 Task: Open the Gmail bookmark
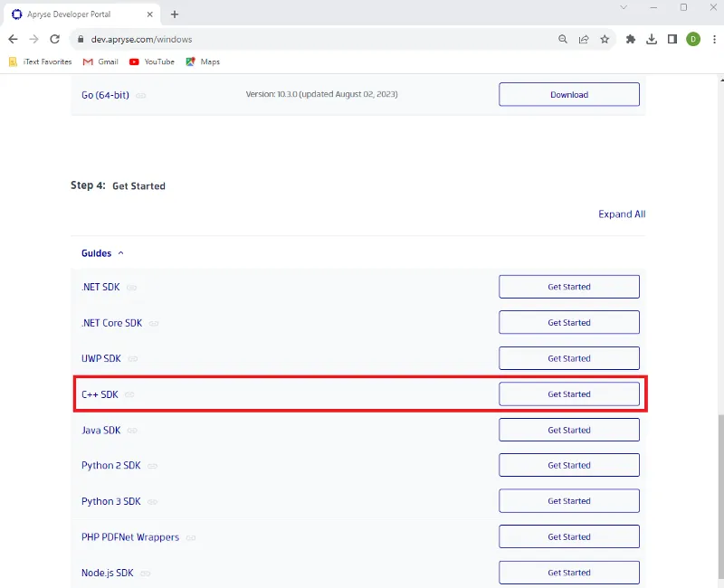[x=100, y=62]
